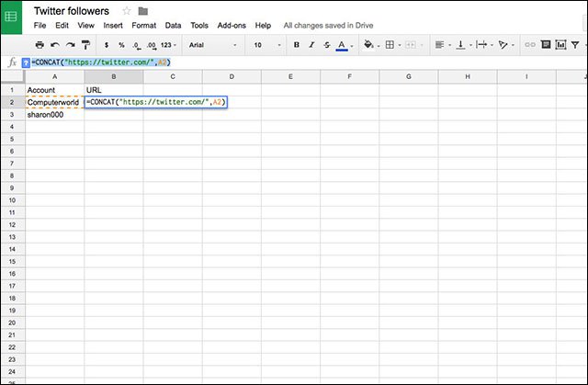Open horizontal align options
Viewport: 588px width, 385px height.
[x=439, y=45]
